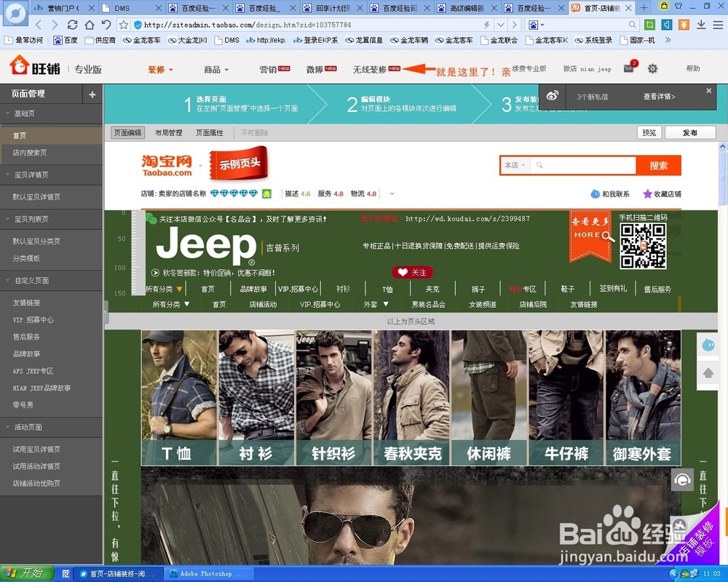
Task: Switch to Adobe Photoshop in taskbar
Action: point(210,574)
